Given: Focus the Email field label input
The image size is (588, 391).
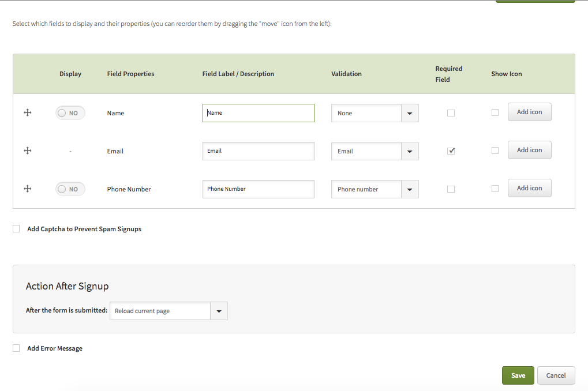Looking at the screenshot, I should coord(259,151).
